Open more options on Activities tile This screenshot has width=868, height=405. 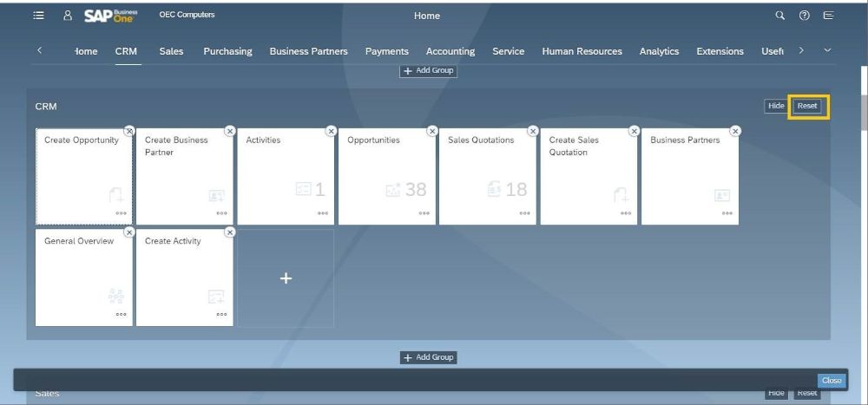(323, 213)
